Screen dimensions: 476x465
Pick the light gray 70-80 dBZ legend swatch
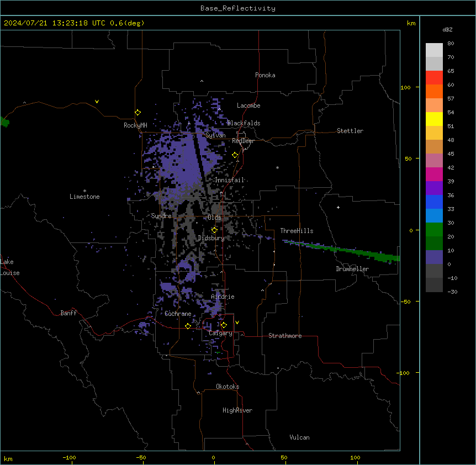(434, 50)
